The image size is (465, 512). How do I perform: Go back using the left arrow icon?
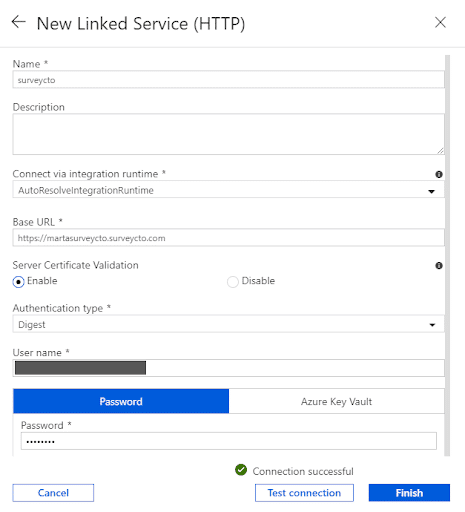pyautogui.click(x=19, y=22)
